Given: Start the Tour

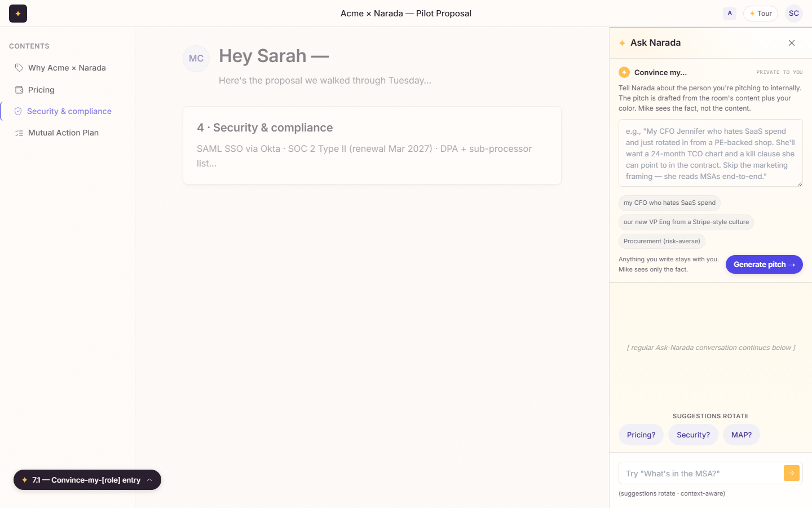Looking at the screenshot, I should 761,14.
